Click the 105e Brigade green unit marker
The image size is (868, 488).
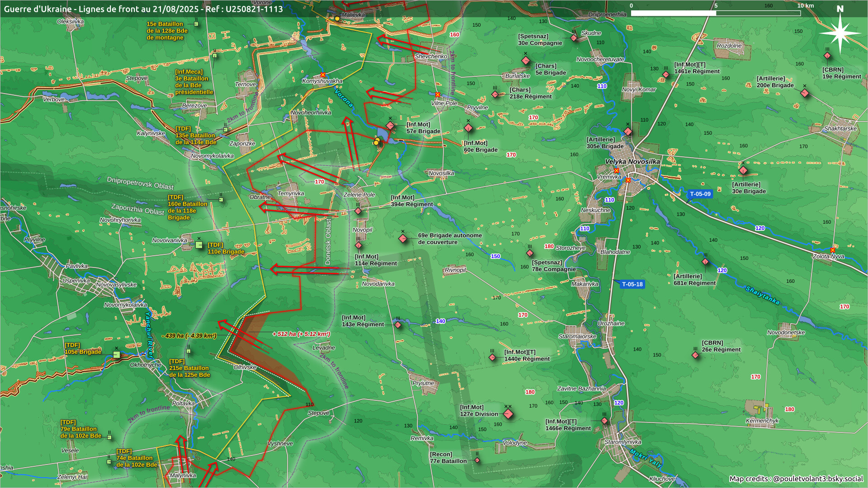tap(117, 355)
